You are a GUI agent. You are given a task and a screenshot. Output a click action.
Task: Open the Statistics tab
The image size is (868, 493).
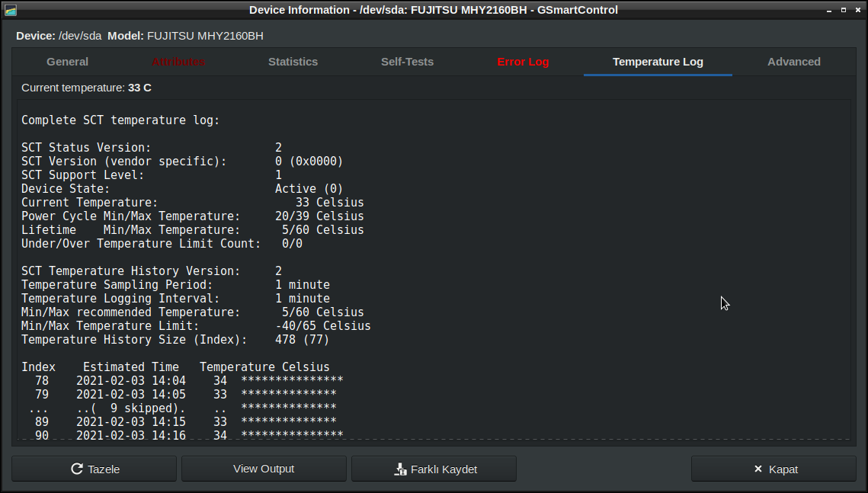click(293, 62)
